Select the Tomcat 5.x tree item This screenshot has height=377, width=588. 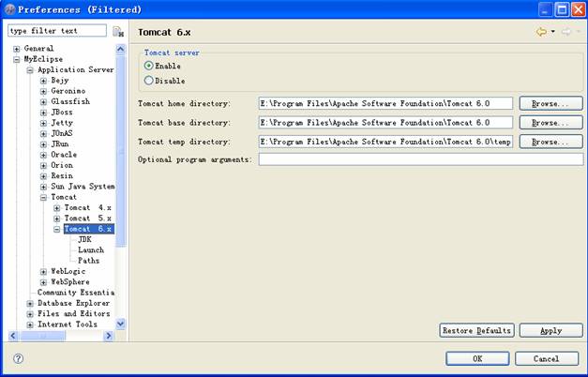point(88,218)
